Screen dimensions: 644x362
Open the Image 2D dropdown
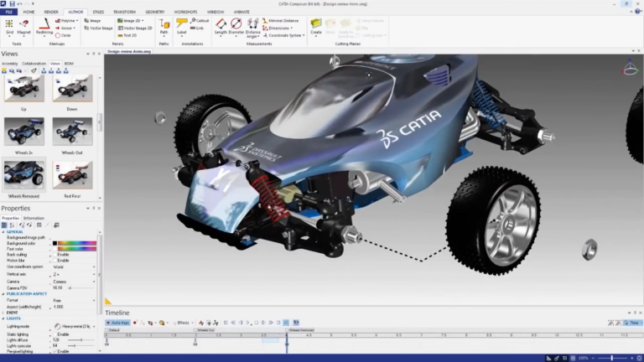click(x=143, y=20)
